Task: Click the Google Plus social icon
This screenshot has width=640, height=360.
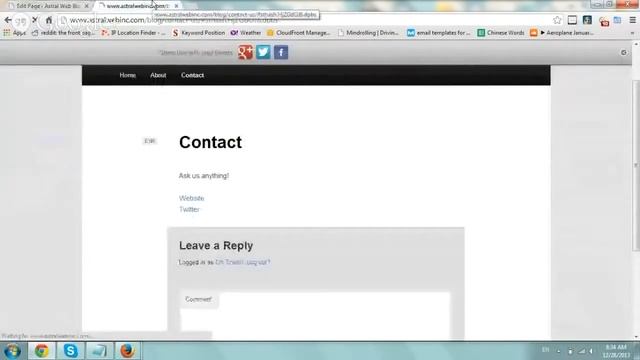Action: pyautogui.click(x=245, y=52)
